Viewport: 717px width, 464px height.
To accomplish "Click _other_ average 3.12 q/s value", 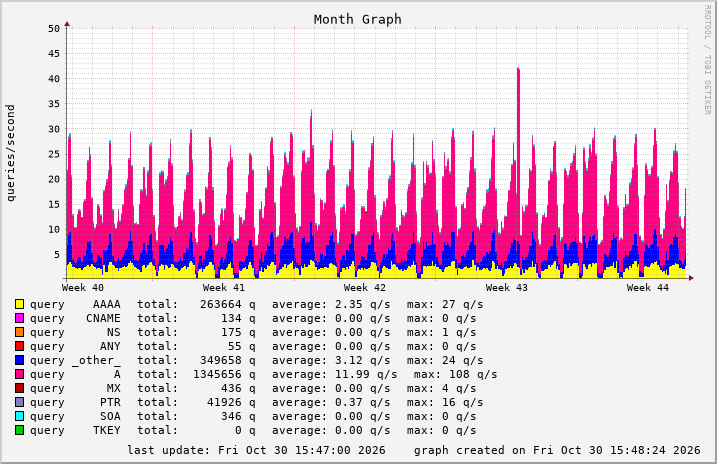I will click(363, 360).
